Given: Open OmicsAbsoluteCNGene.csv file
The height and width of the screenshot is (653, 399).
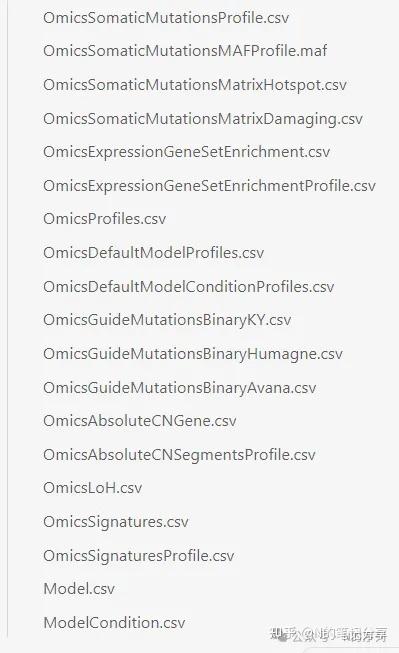Looking at the screenshot, I should [140, 421].
